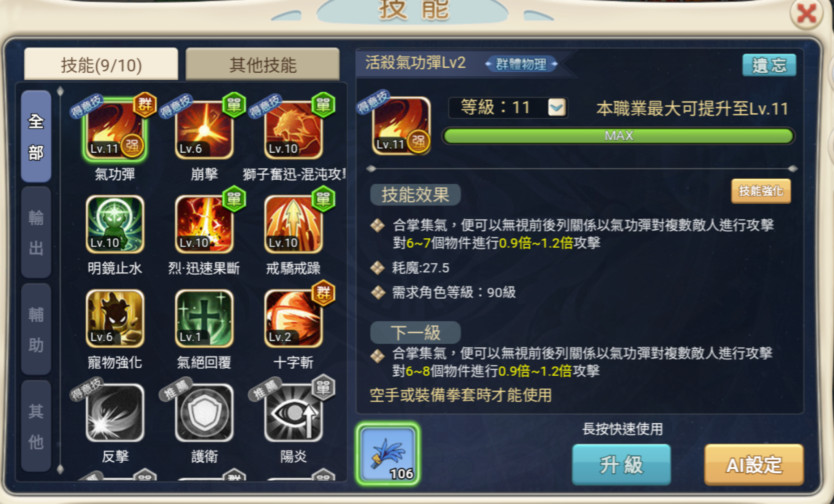
Task: Pick the 寵物強化 skill icon
Action: tap(115, 318)
